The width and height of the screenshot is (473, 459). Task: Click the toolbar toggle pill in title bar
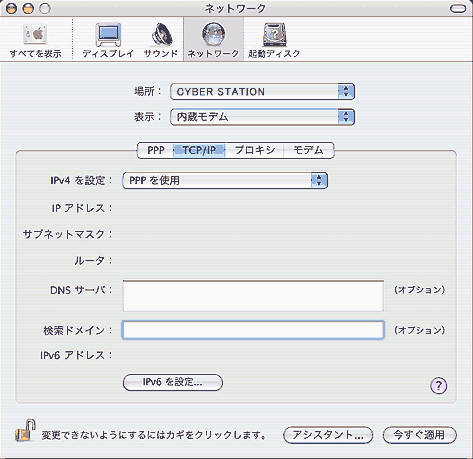tap(458, 9)
